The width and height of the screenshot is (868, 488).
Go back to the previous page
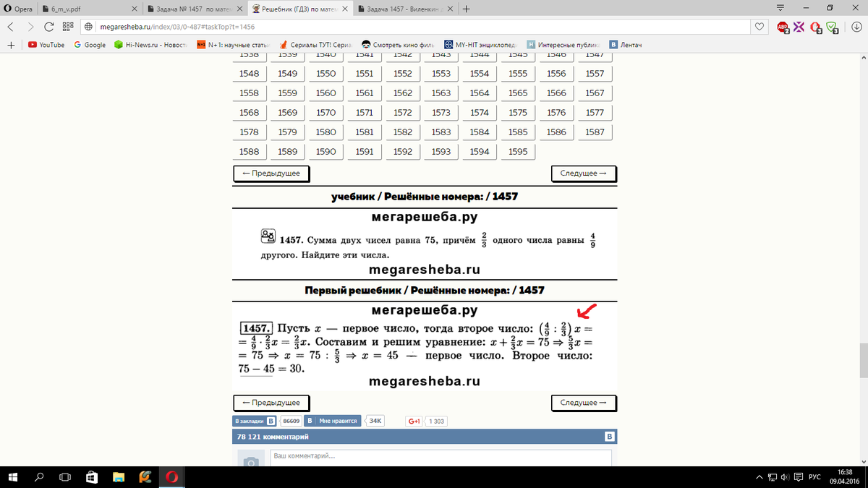[x=12, y=27]
